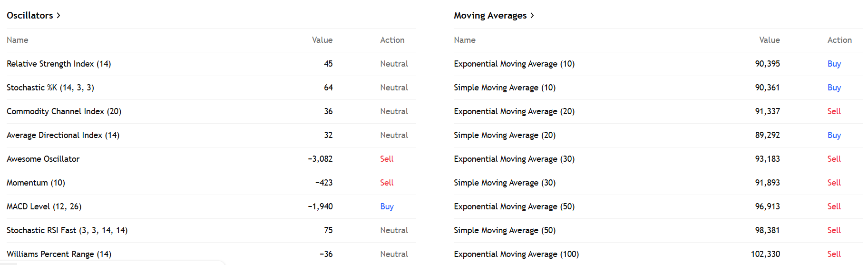Expand the Oscillators section chevron
Viewport: 868px width, 265px height.
[59, 15]
